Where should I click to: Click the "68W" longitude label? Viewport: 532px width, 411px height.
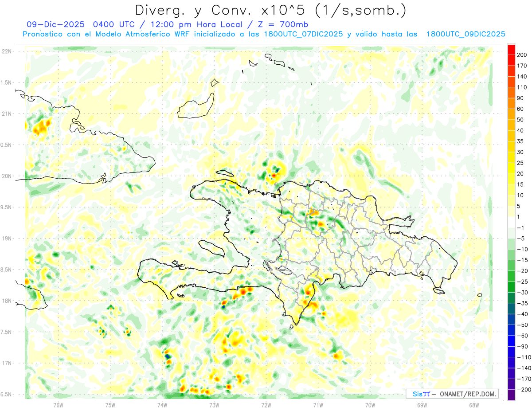[x=474, y=405]
